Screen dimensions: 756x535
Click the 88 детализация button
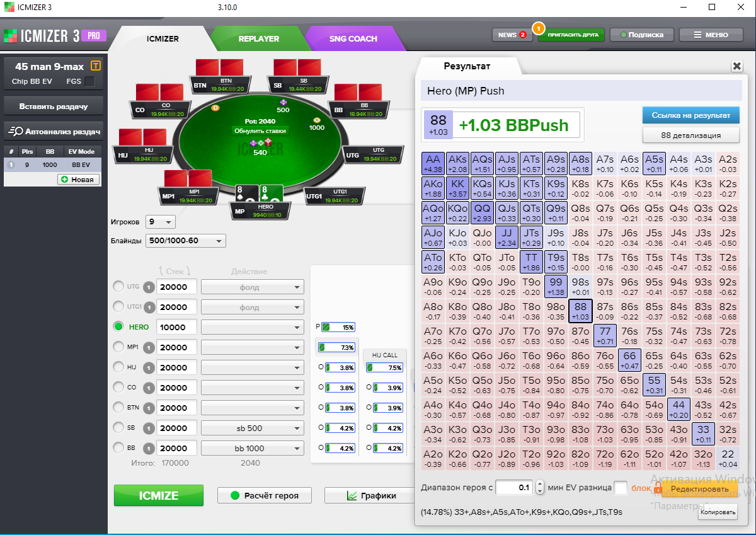pos(690,135)
